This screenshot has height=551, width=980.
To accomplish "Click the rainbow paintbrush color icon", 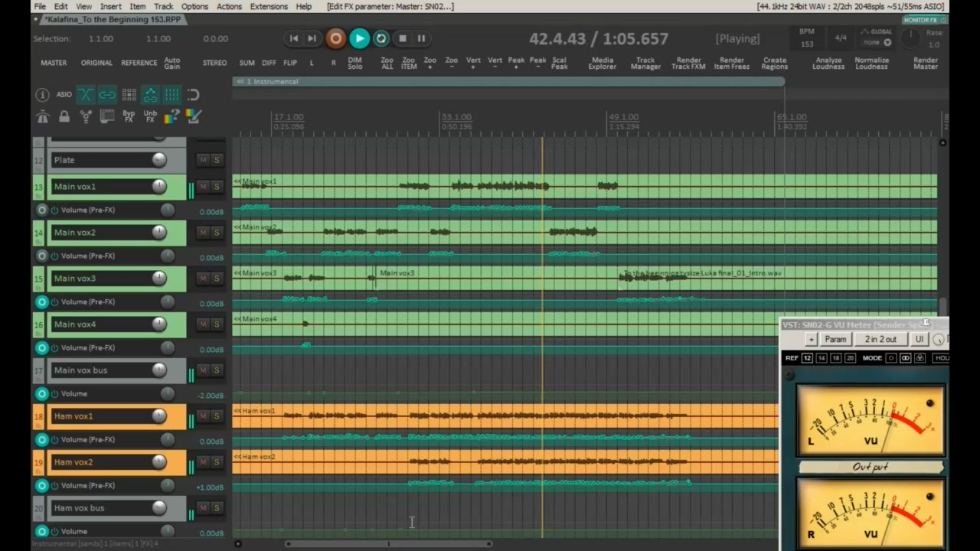I will point(193,116).
